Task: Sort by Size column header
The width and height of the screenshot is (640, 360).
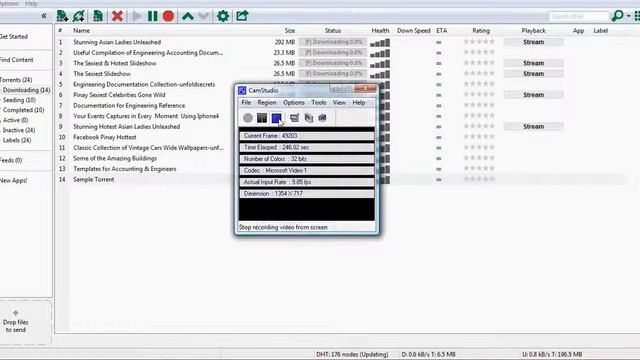Action: coord(290,31)
